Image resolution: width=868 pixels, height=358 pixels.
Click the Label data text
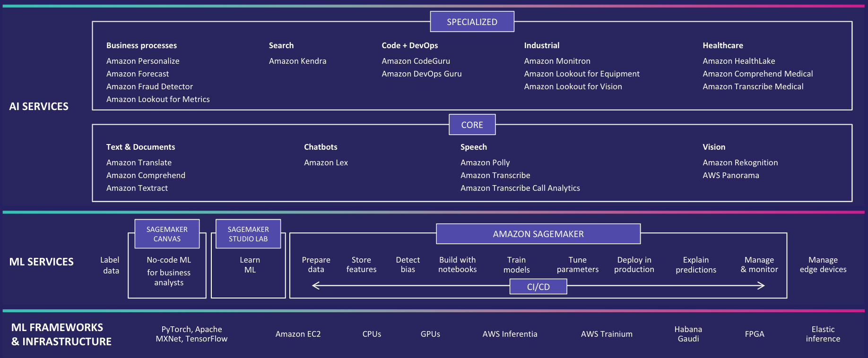point(110,265)
